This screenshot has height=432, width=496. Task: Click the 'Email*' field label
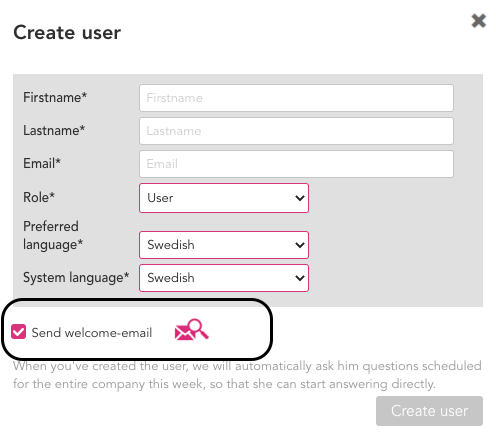42,163
